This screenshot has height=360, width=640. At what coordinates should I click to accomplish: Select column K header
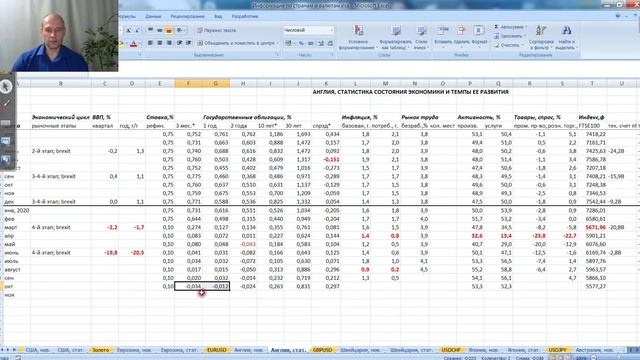[x=326, y=84]
